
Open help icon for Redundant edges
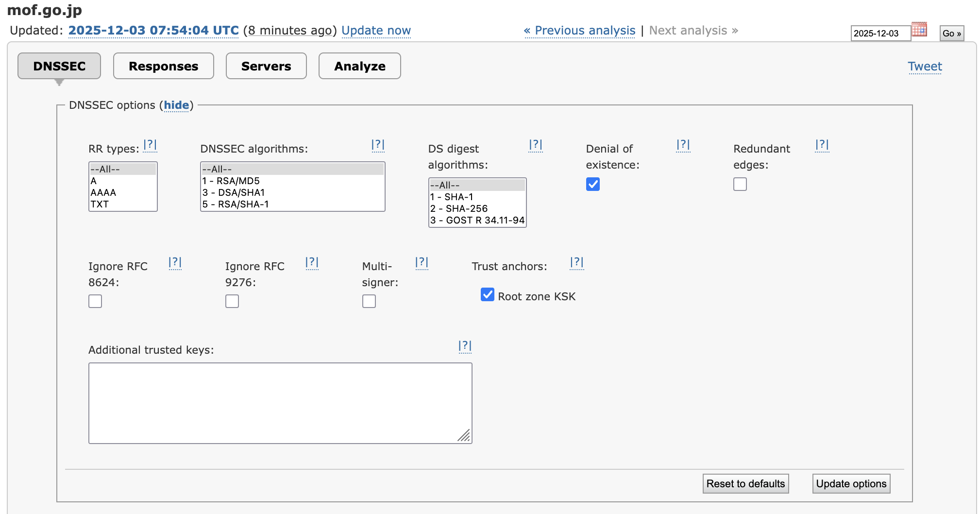[822, 145]
